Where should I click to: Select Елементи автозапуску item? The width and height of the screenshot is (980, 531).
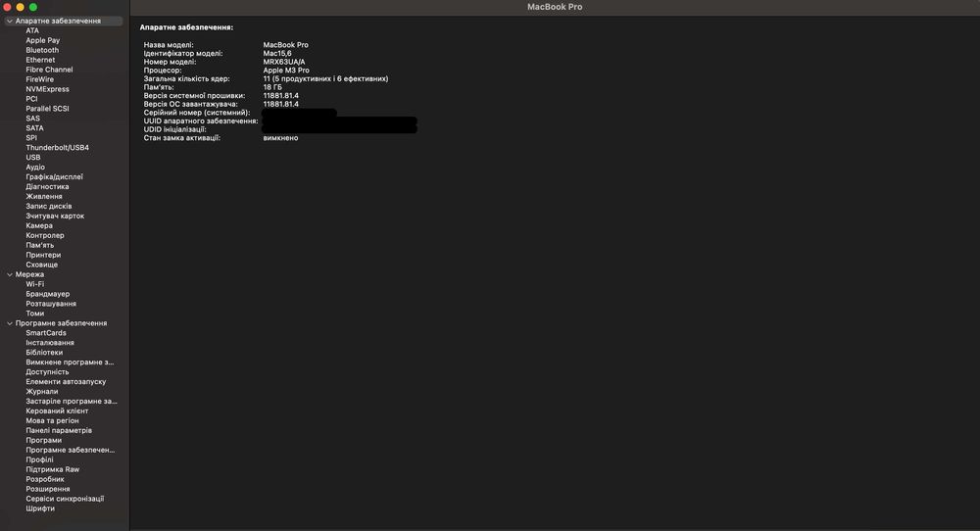pyautogui.click(x=67, y=382)
